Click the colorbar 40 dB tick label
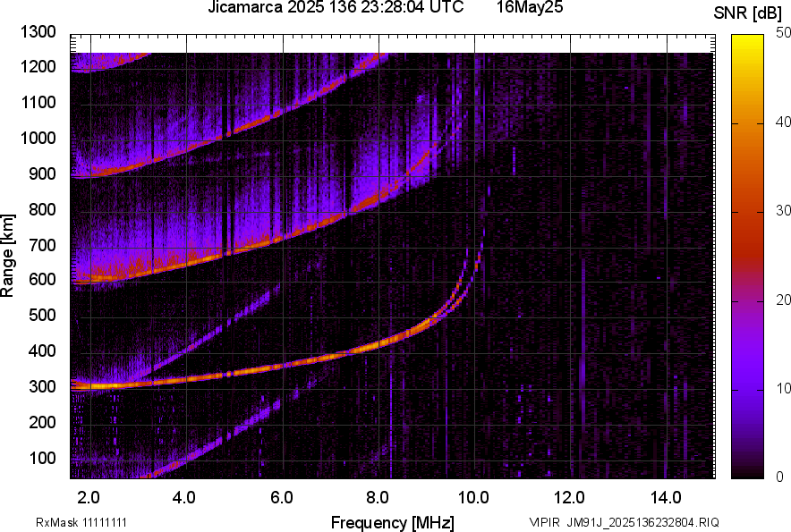This screenshot has height=532, width=791. pyautogui.click(x=783, y=122)
